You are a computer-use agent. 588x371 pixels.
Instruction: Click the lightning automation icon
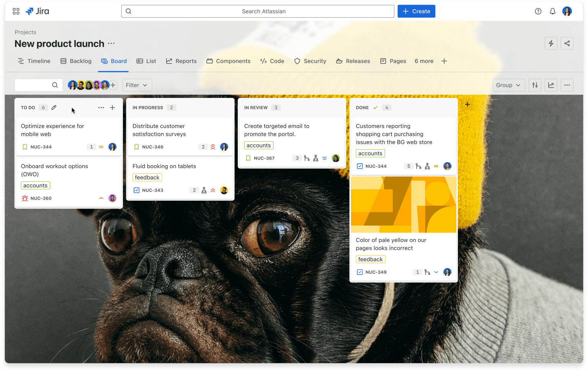551,43
